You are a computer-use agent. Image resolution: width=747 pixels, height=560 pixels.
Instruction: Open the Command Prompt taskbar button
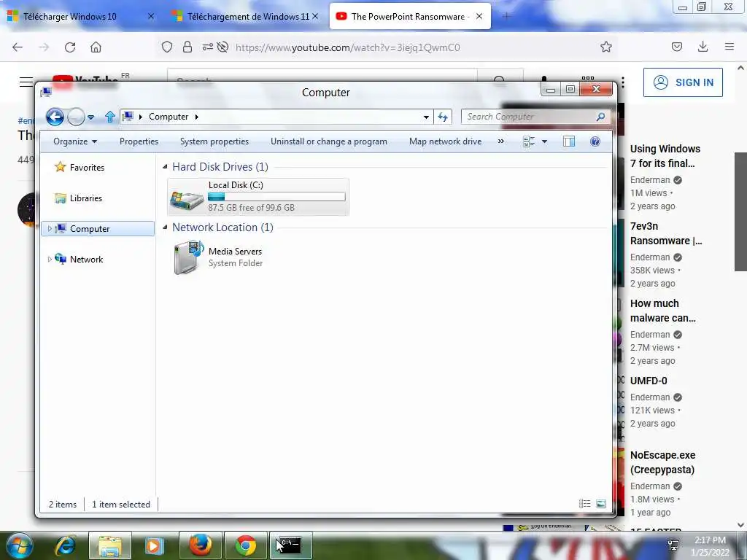[x=290, y=545]
